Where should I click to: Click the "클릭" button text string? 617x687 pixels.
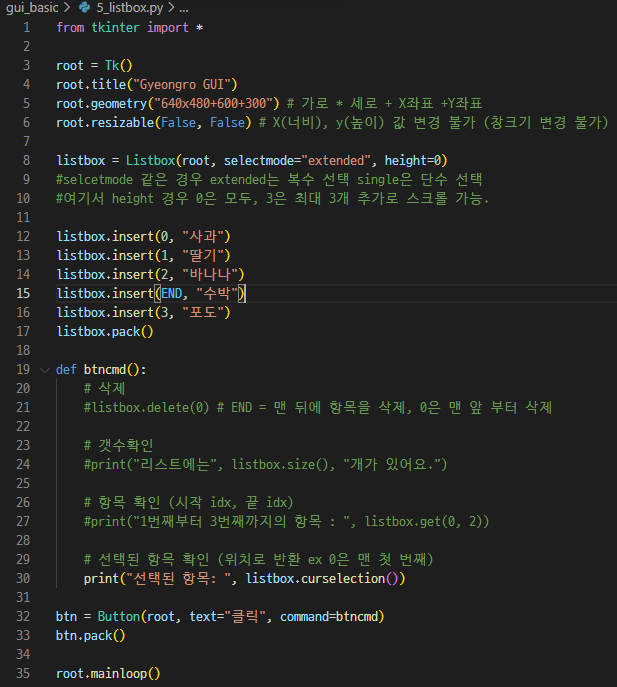tap(245, 616)
